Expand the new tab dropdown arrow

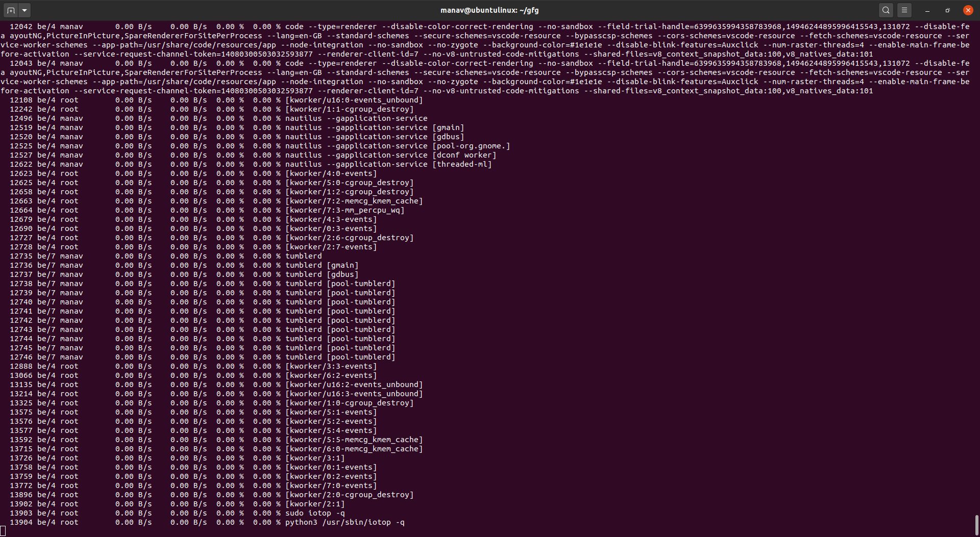point(24,10)
